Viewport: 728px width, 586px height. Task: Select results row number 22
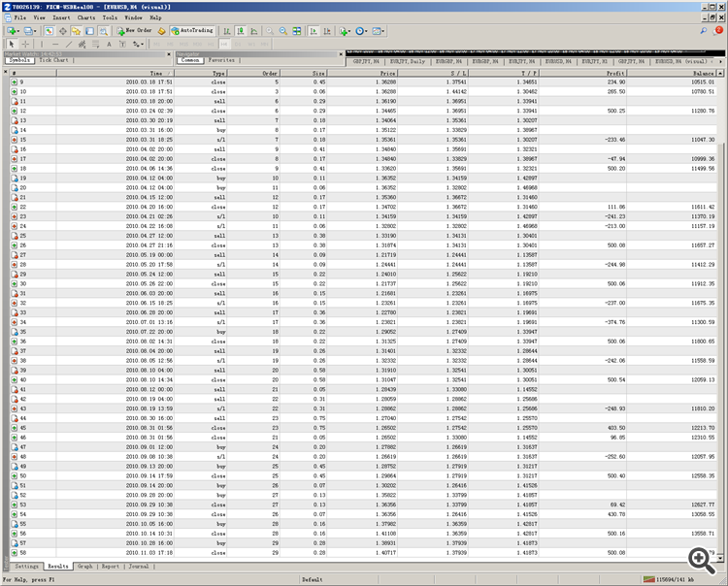click(363, 207)
